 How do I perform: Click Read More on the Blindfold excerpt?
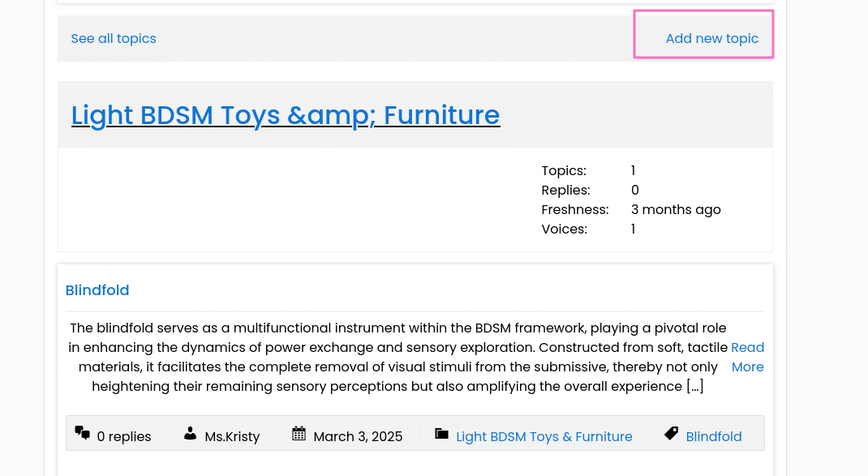click(747, 357)
